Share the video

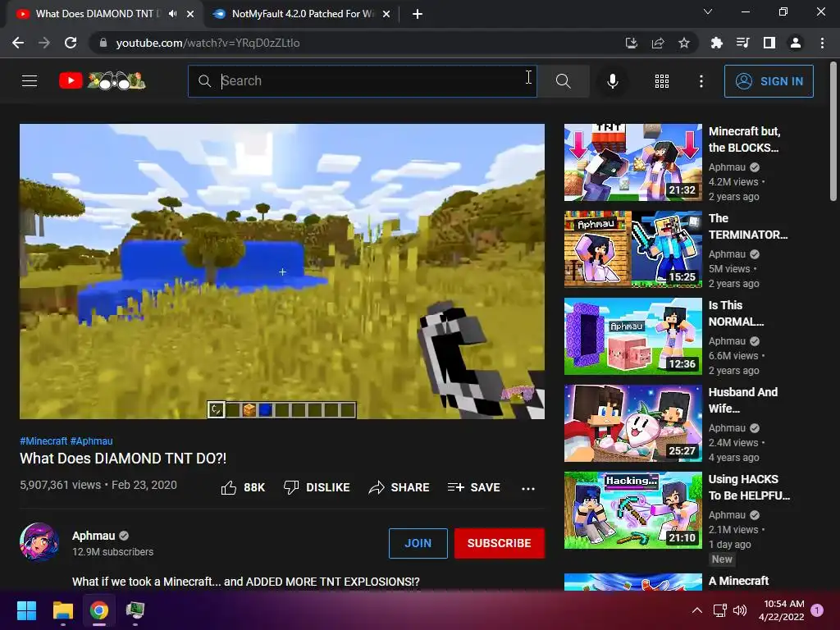coord(399,487)
